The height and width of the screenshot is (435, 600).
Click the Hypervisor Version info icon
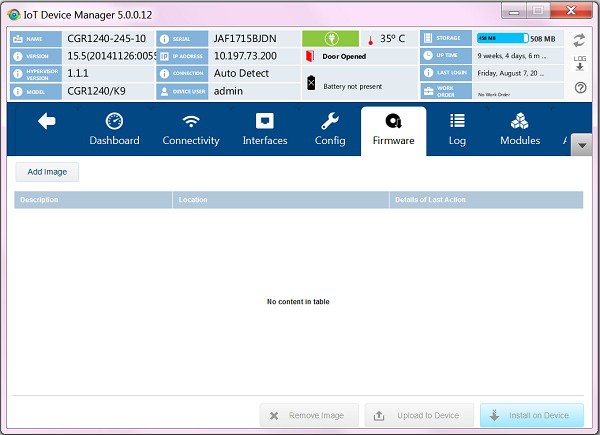[x=18, y=74]
